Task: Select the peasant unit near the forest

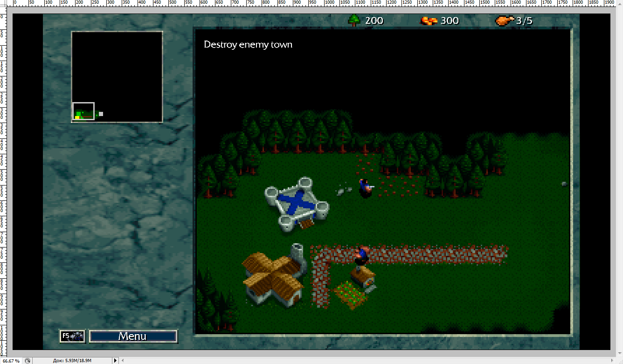Action: coord(365,188)
